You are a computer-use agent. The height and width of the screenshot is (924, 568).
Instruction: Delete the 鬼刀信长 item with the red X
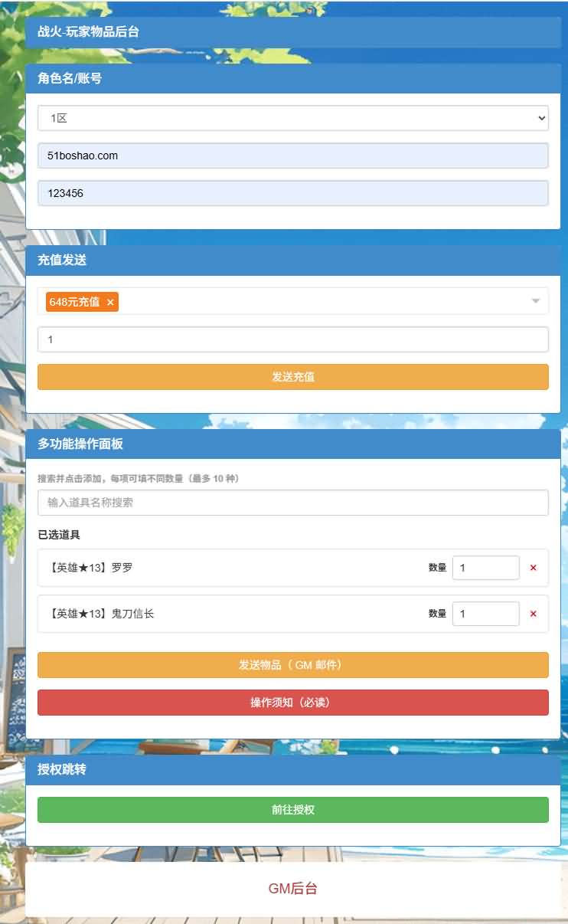pyautogui.click(x=534, y=614)
